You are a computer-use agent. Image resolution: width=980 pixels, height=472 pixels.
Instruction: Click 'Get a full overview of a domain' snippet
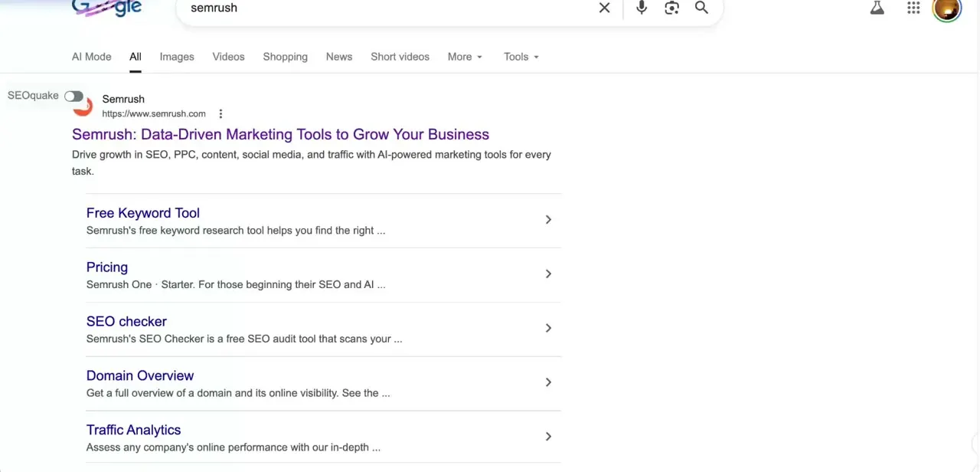click(x=238, y=393)
